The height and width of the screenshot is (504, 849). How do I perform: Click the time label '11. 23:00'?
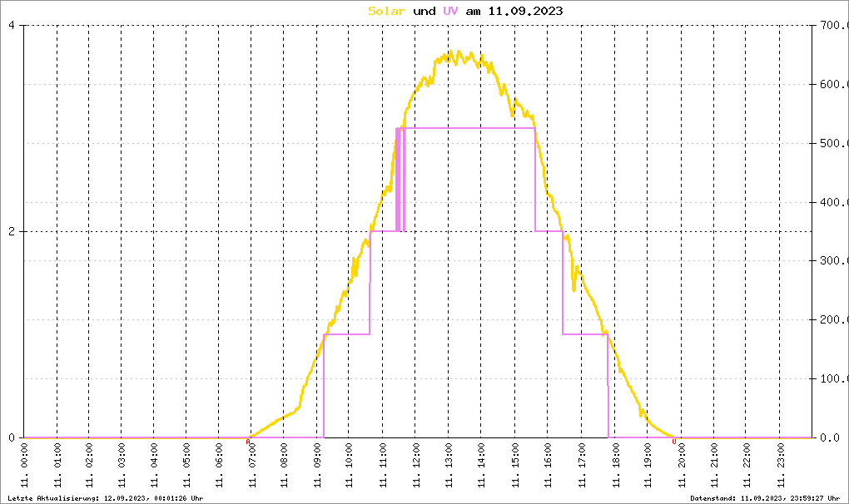780,465
